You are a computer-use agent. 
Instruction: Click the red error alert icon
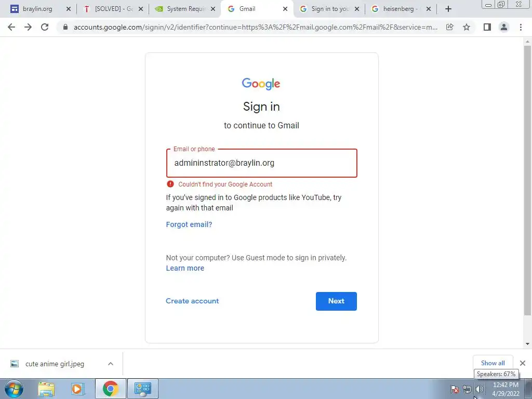(170, 184)
